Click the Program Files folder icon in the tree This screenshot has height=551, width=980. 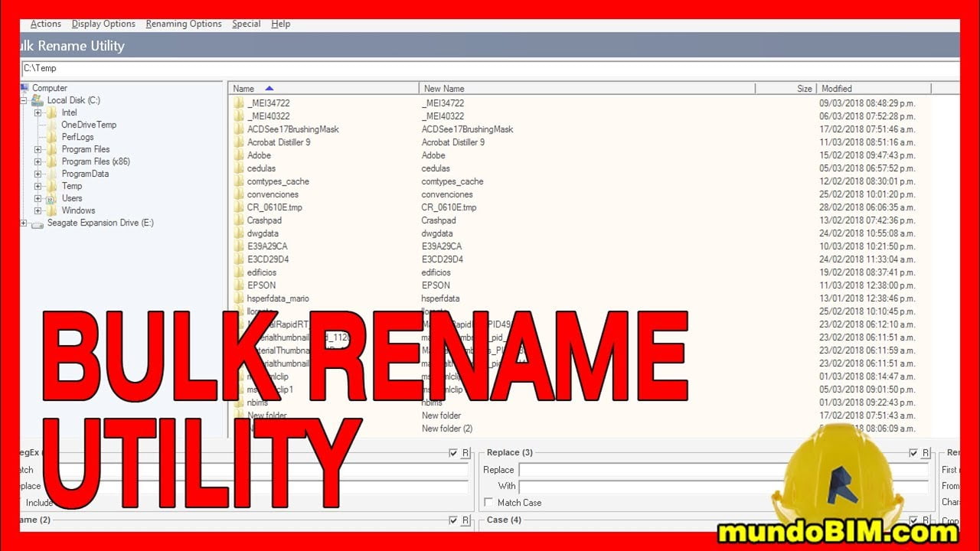pyautogui.click(x=51, y=149)
